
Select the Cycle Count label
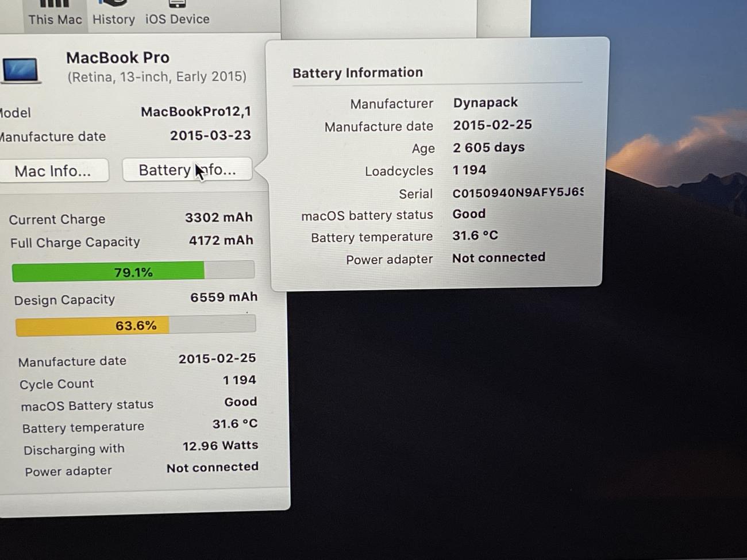56,384
